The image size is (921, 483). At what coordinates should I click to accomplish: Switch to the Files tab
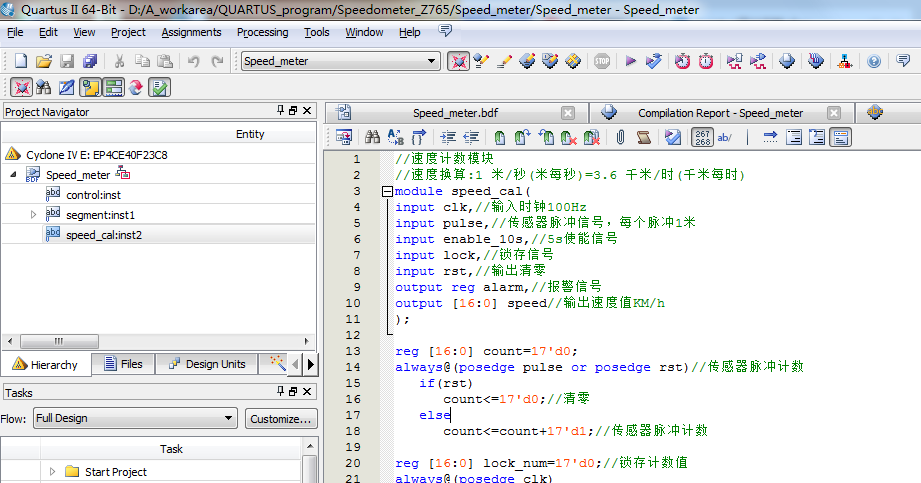123,364
